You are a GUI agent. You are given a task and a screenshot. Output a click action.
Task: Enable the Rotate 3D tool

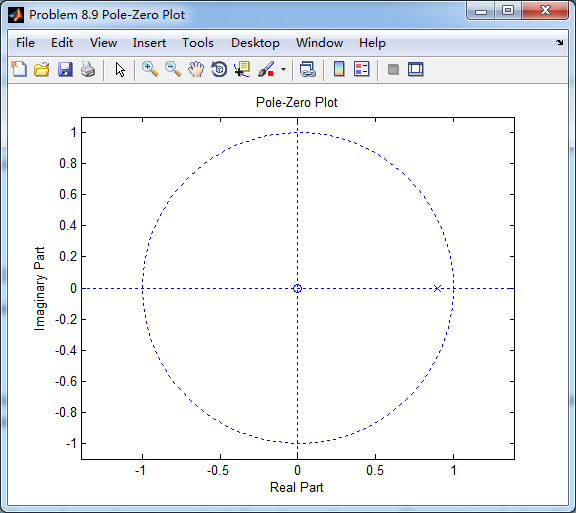pyautogui.click(x=219, y=69)
